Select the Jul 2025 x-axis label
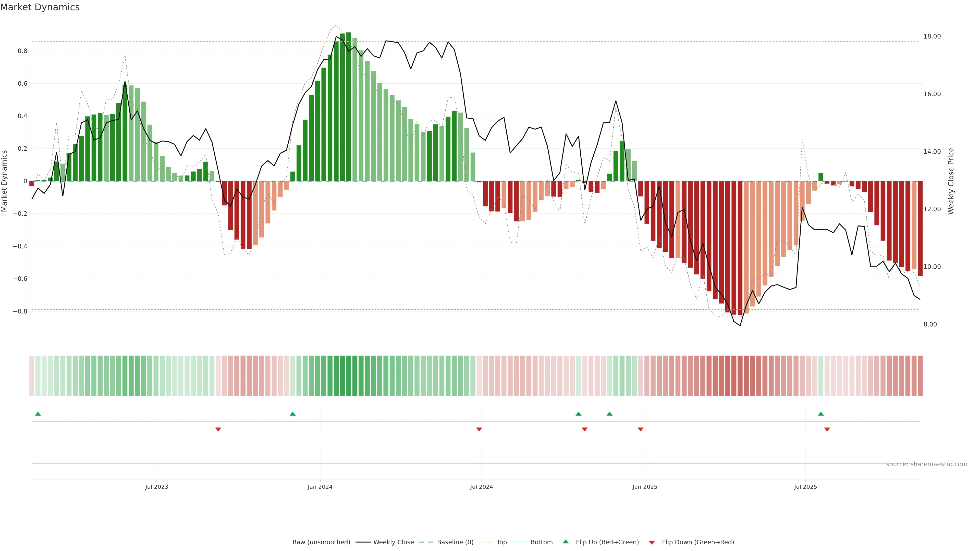This screenshot has width=980, height=551. 805,487
